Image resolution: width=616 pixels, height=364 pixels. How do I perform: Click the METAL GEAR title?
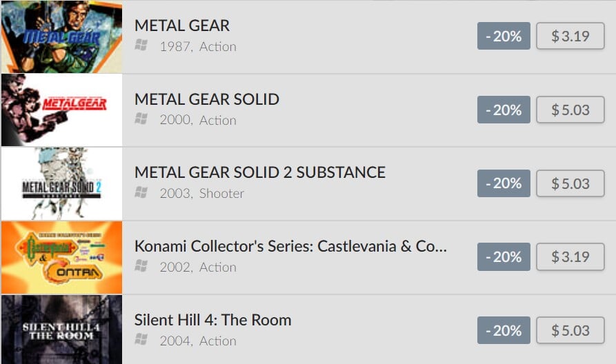point(182,26)
